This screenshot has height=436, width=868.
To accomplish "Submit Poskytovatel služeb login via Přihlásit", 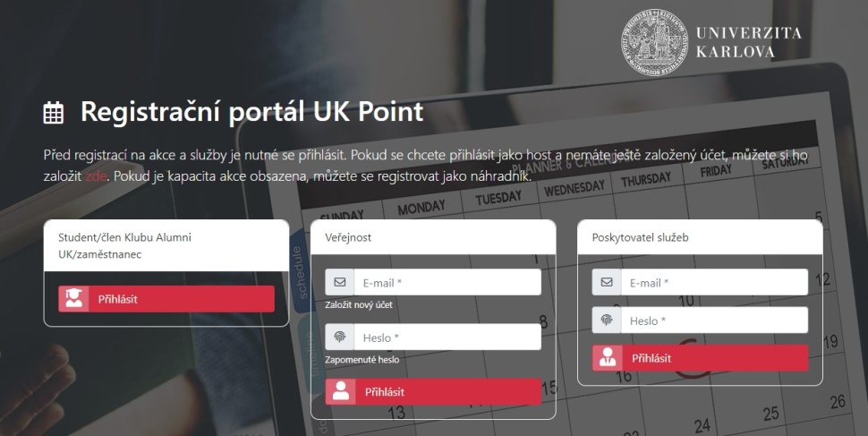I will [700, 358].
